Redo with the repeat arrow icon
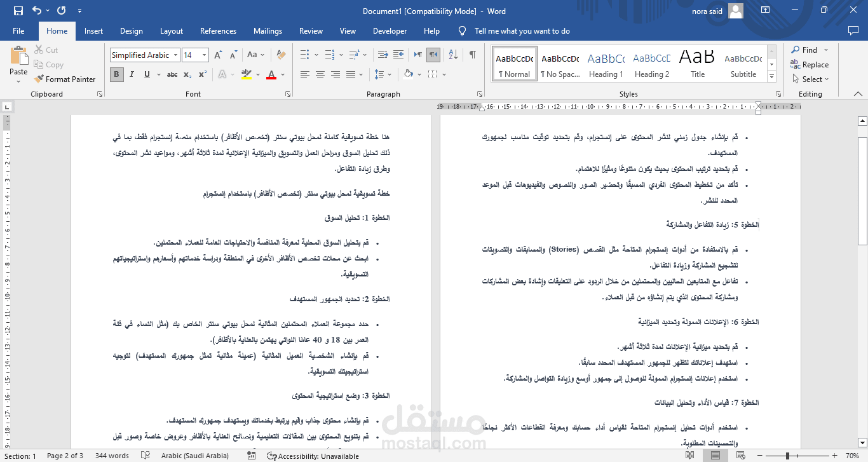The height and width of the screenshot is (462, 868). coord(61,11)
